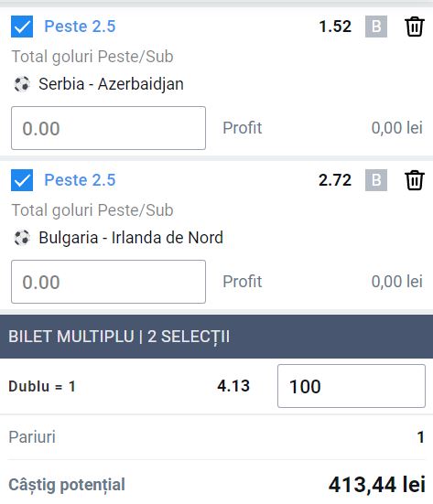Click the Dublu combined odds 4.13
Screen dimensions: 433x504
click(x=233, y=386)
